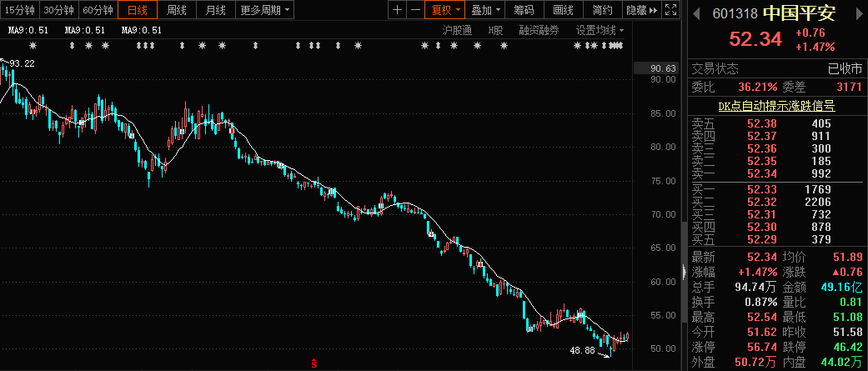Image resolution: width=868 pixels, height=371 pixels.
Task: Click 买五 price 52.29
Action: [762, 239]
